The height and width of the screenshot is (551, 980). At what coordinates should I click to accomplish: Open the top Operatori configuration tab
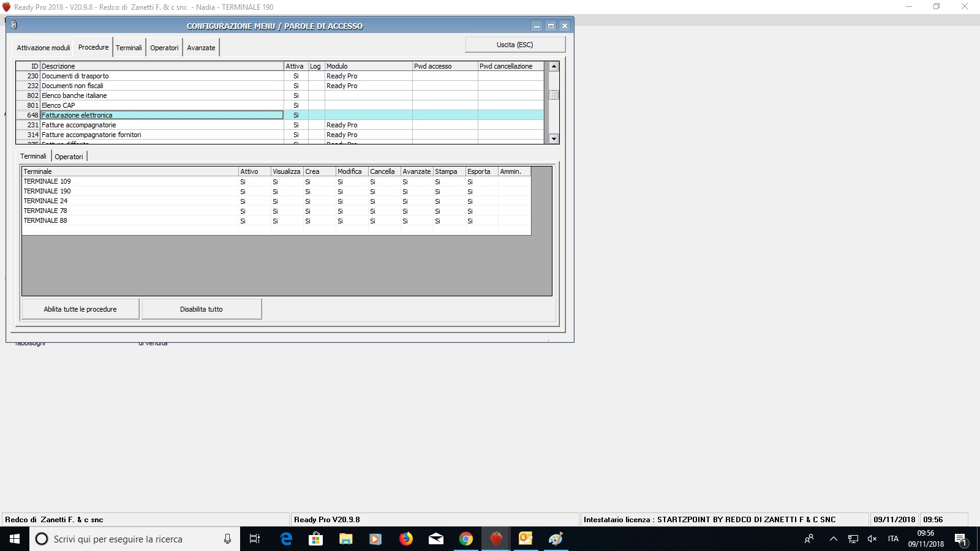164,48
